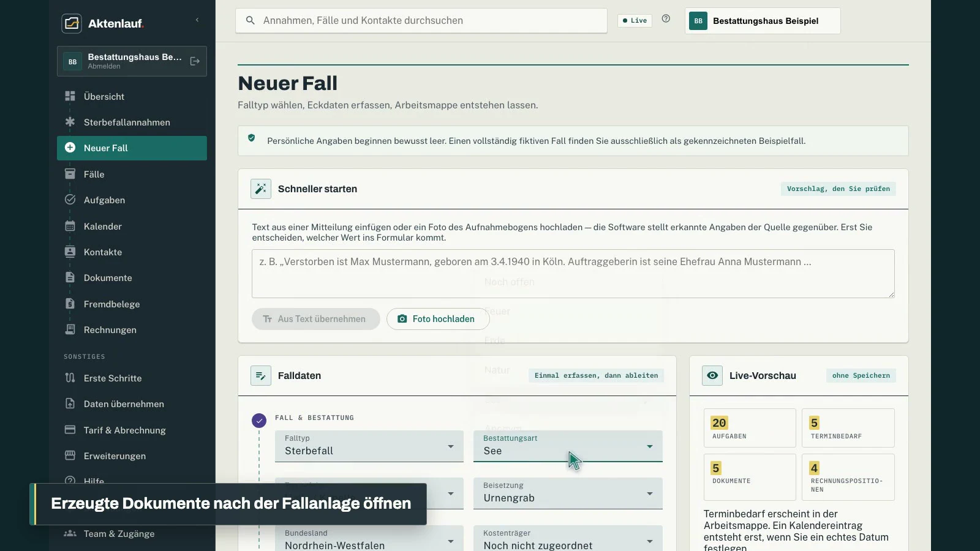Go to Aufgaben in the sidebar

[132, 200]
